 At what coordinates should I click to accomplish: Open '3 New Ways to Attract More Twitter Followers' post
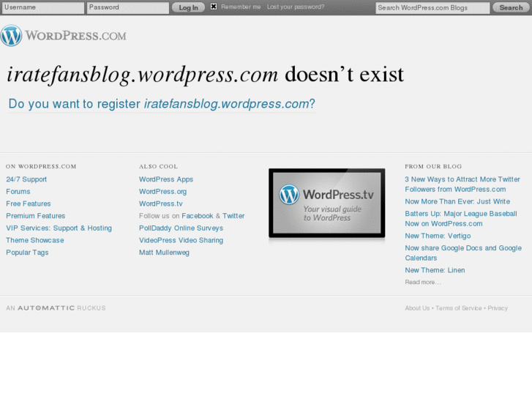pos(462,184)
